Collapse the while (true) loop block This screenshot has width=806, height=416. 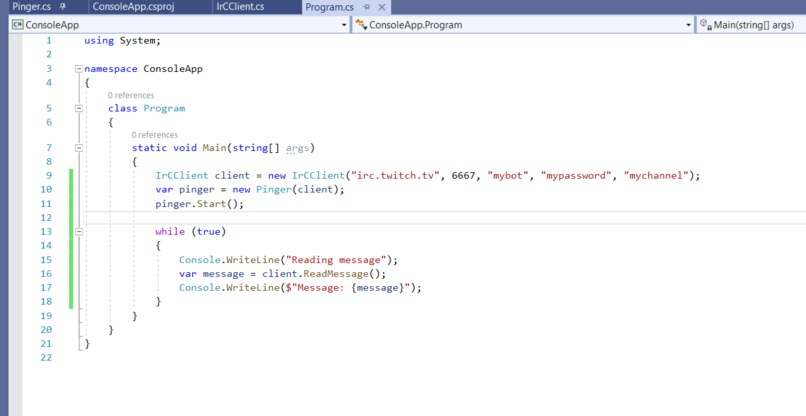pyautogui.click(x=79, y=232)
